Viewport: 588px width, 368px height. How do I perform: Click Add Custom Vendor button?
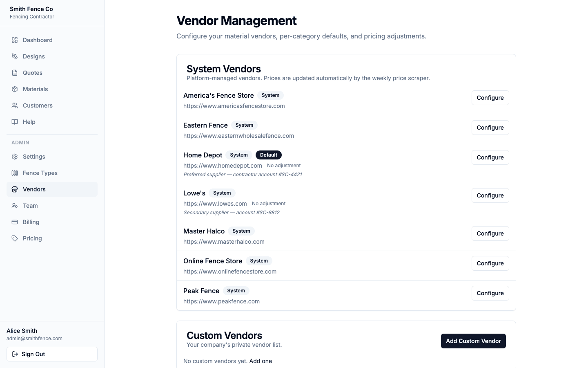tap(473, 341)
